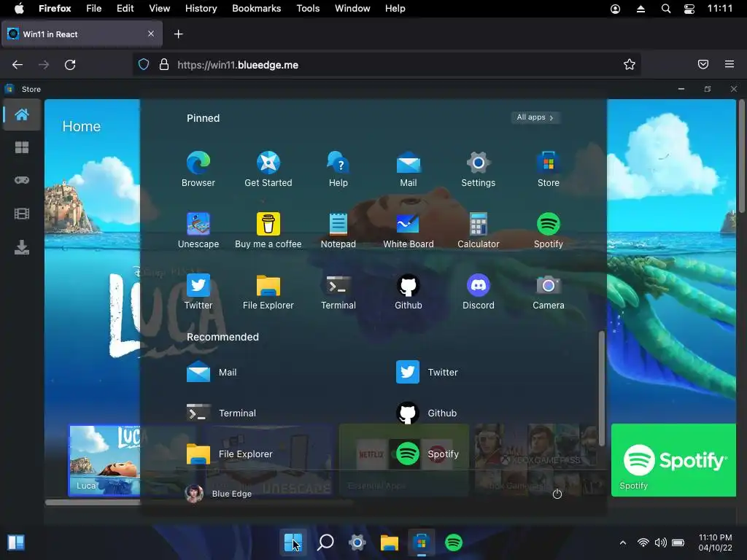Open Firefox Bookmarks menu
Viewport: 747px width, 560px height.
[256, 9]
